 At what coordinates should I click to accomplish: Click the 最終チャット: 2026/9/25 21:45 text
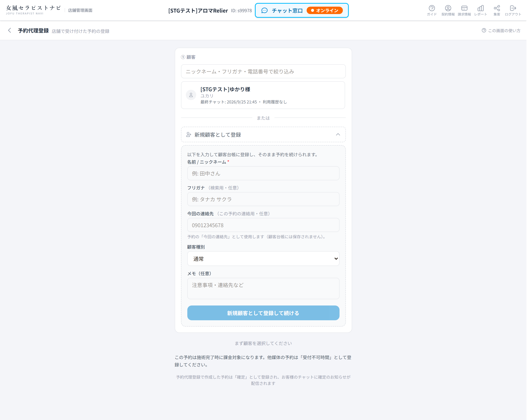click(x=229, y=102)
